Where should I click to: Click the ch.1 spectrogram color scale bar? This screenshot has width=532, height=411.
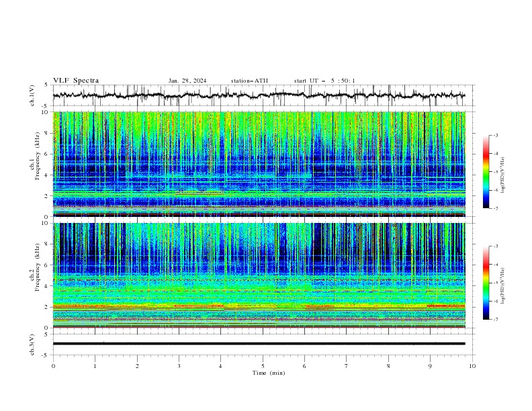tap(486, 172)
